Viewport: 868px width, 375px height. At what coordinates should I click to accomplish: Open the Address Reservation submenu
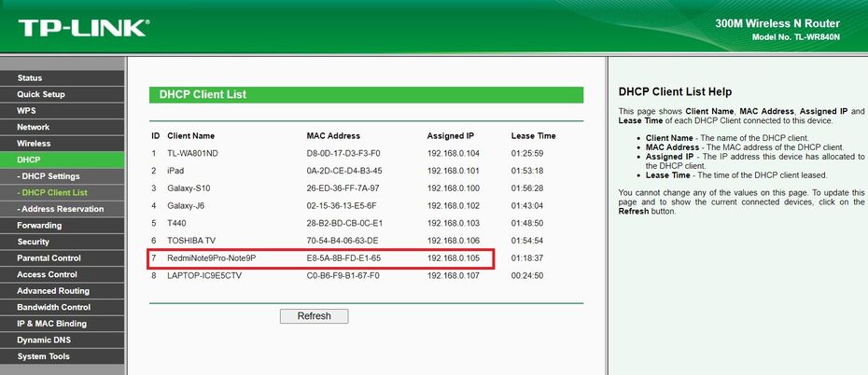click(x=62, y=209)
